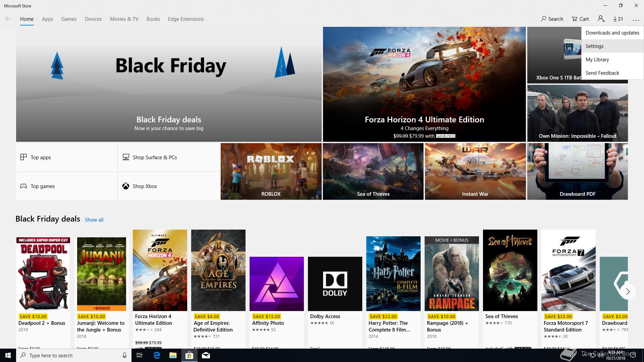The height and width of the screenshot is (362, 644).
Task: Open the Black Friday deals banner
Action: 169,84
